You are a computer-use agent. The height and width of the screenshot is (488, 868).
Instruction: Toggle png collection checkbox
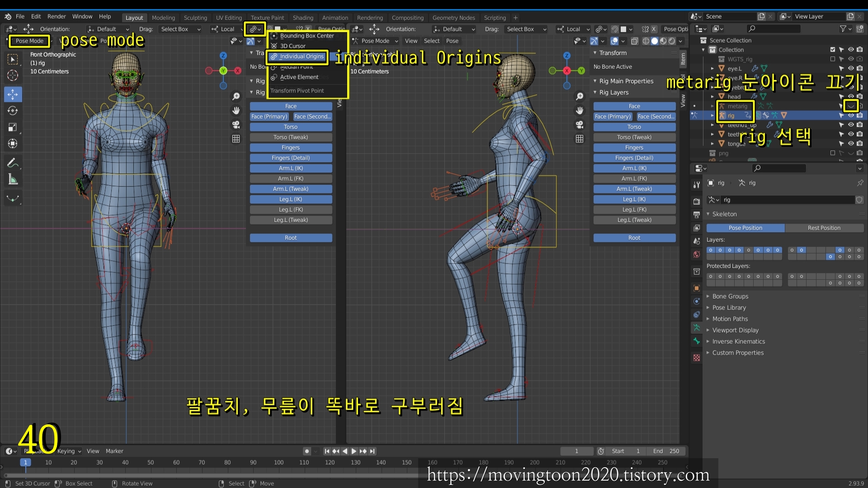coord(833,153)
